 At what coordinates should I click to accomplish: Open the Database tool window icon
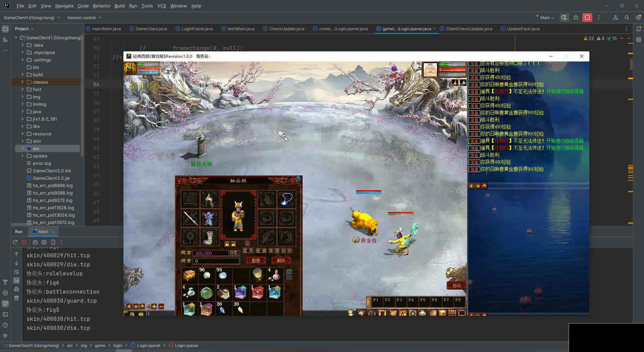coord(638,40)
